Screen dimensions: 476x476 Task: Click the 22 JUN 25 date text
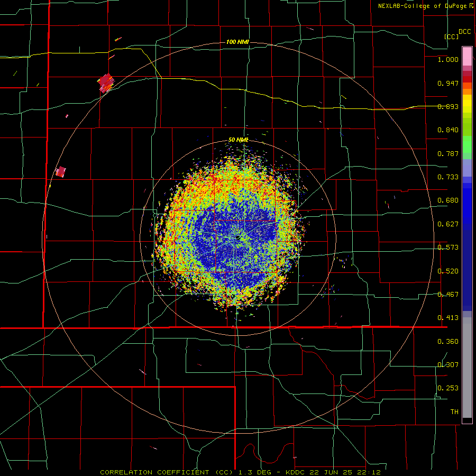[332, 472]
